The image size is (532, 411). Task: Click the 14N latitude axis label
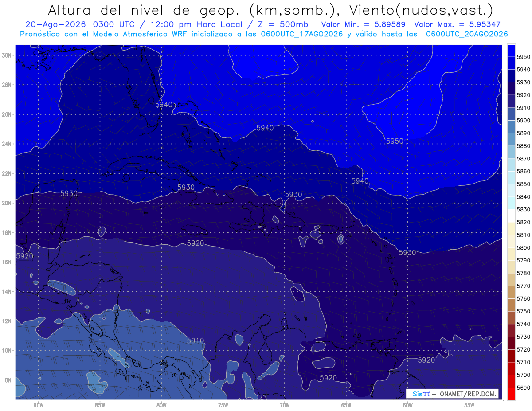(x=8, y=292)
